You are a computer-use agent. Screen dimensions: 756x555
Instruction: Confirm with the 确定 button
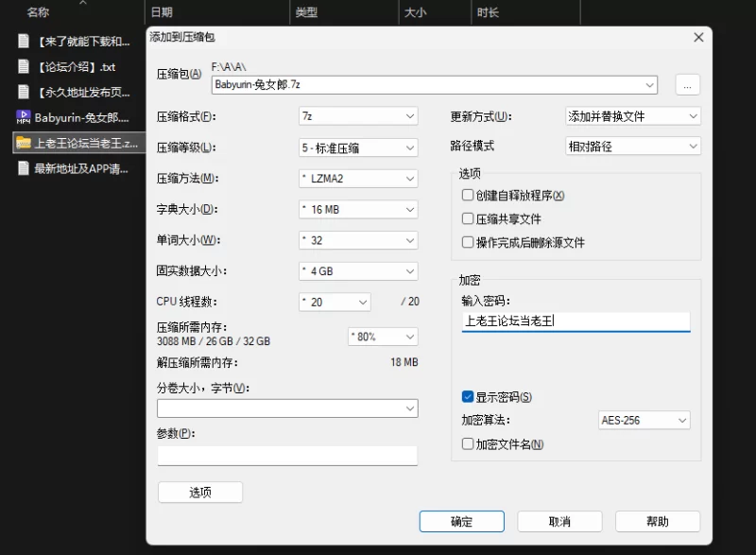462,521
